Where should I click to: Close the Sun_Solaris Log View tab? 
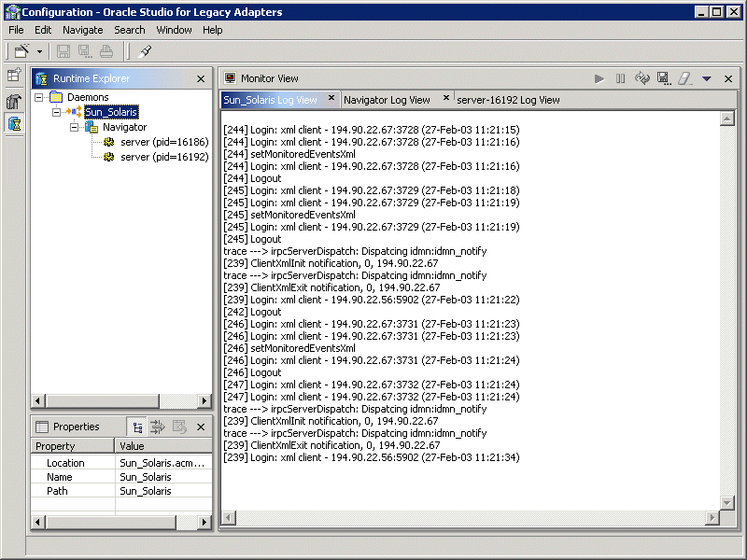click(331, 98)
